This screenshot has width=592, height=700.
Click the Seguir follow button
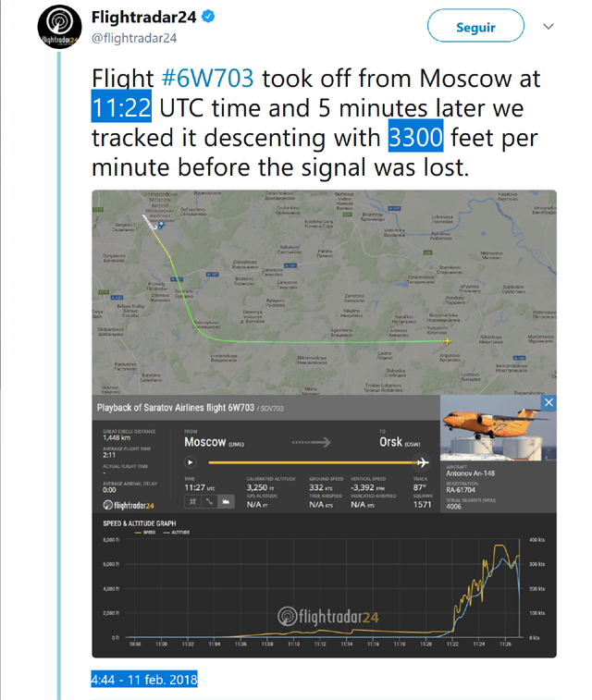[x=475, y=26]
